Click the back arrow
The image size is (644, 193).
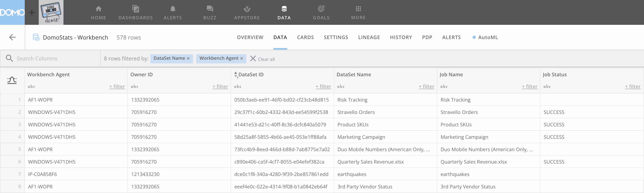click(12, 37)
